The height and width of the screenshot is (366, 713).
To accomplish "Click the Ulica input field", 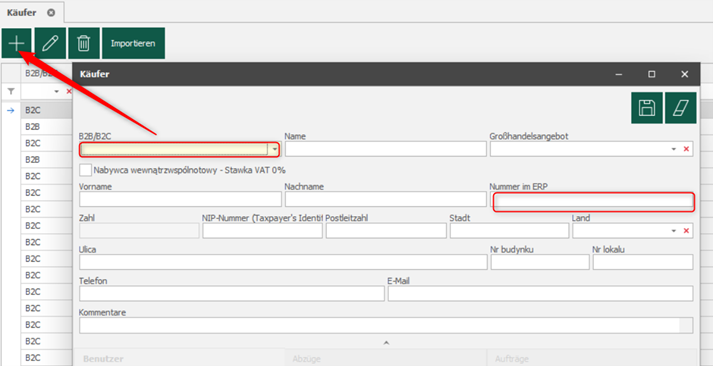I will (283, 262).
